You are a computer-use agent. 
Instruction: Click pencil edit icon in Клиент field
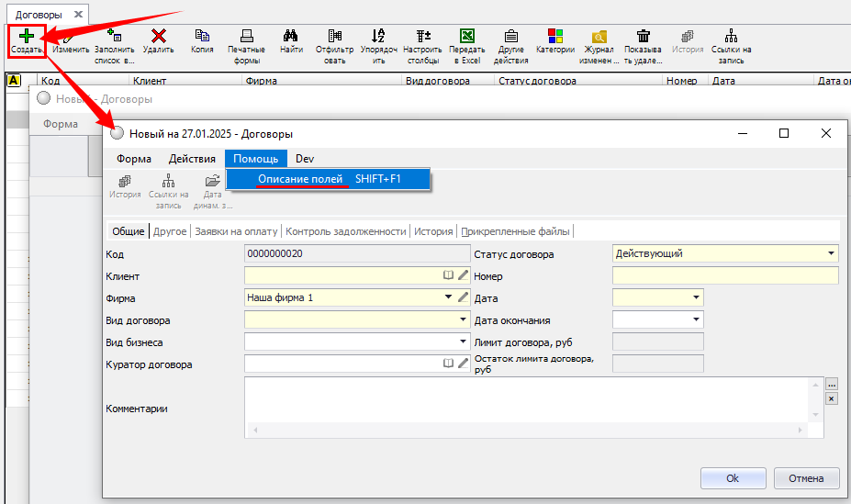[x=463, y=275]
